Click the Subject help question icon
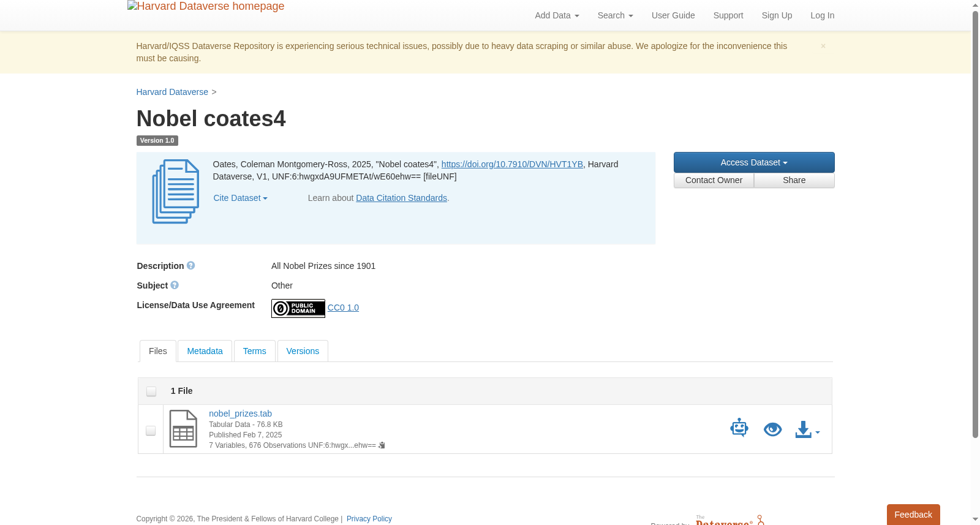The height and width of the screenshot is (525, 980). click(x=175, y=285)
